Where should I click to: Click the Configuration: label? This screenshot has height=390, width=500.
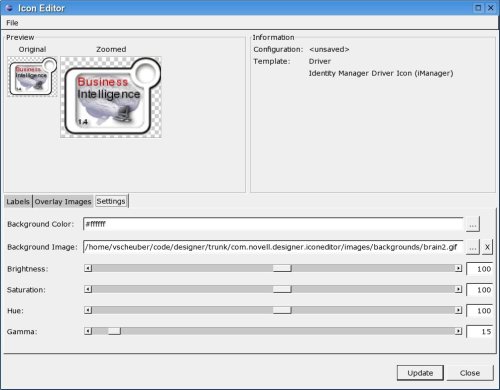click(x=278, y=49)
